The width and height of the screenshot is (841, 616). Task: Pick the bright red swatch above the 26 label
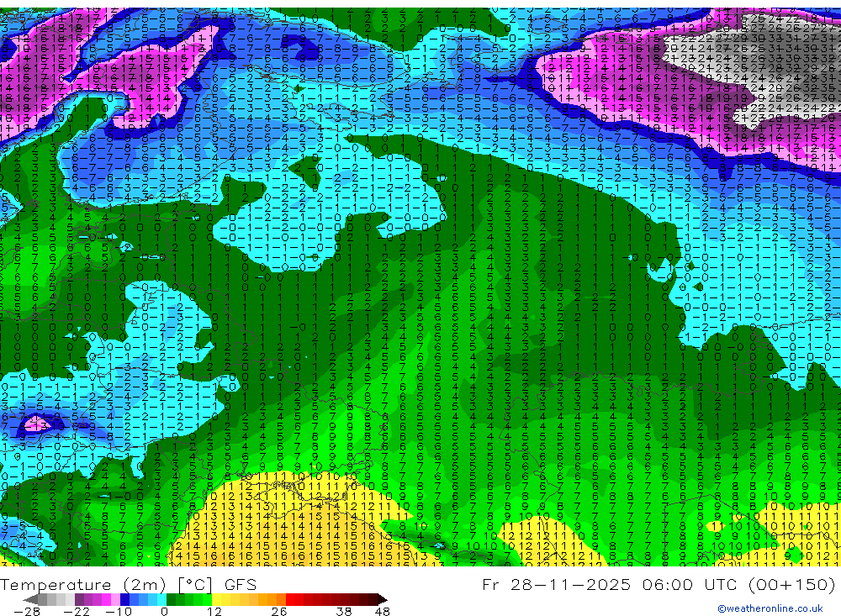[290, 600]
